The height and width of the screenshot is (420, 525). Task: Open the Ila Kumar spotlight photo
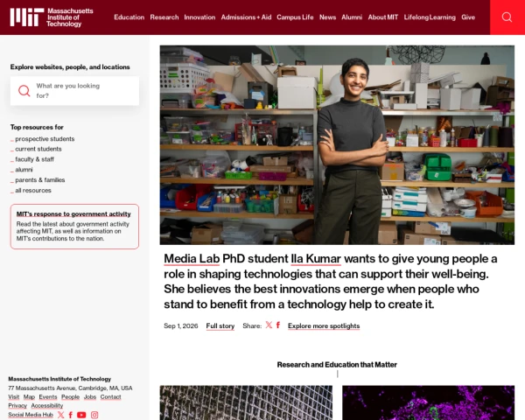(x=337, y=145)
